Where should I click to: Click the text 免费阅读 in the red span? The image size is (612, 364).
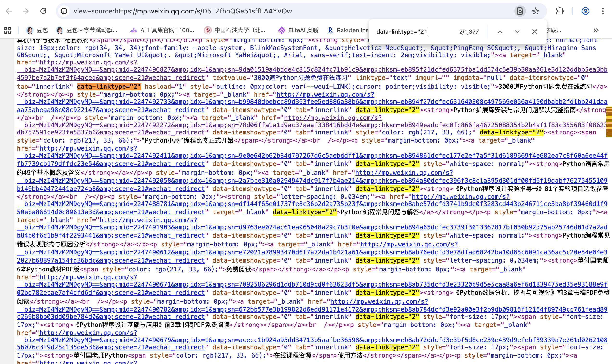(x=238, y=269)
